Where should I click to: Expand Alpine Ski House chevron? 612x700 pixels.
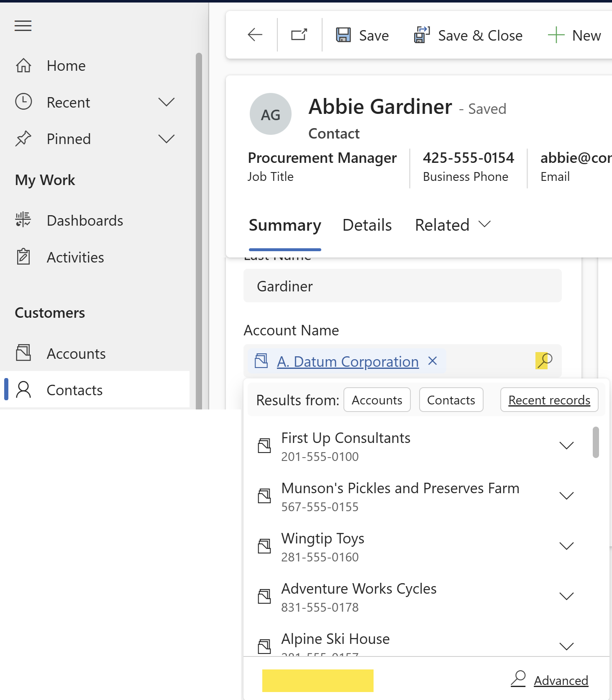[566, 646]
